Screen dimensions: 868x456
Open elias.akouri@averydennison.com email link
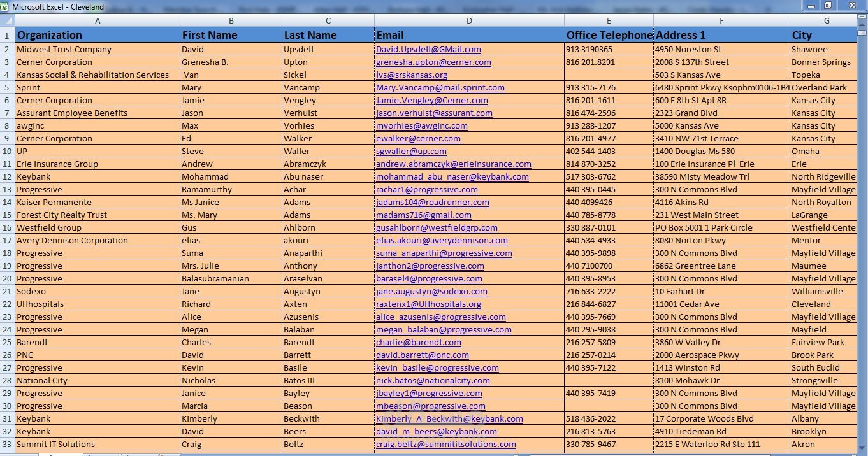point(442,240)
